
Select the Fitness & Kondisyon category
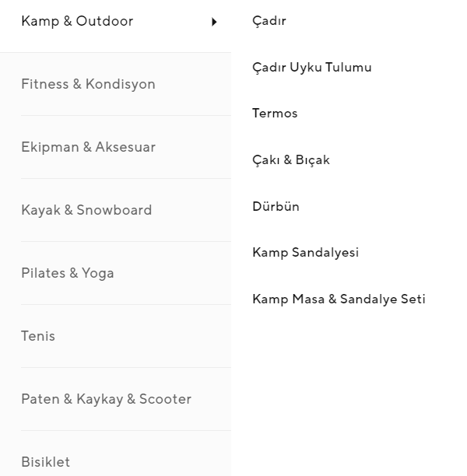88,84
